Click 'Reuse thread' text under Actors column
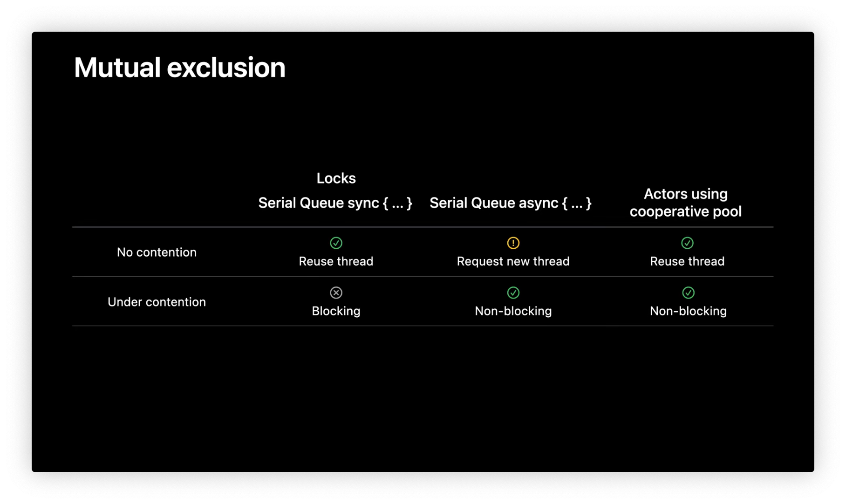The width and height of the screenshot is (846, 504). tap(687, 261)
